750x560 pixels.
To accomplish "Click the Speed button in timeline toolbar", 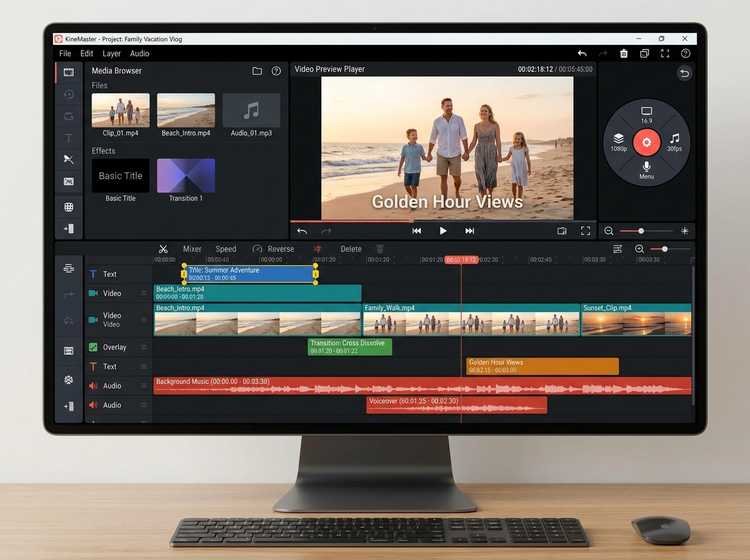I will (x=226, y=249).
